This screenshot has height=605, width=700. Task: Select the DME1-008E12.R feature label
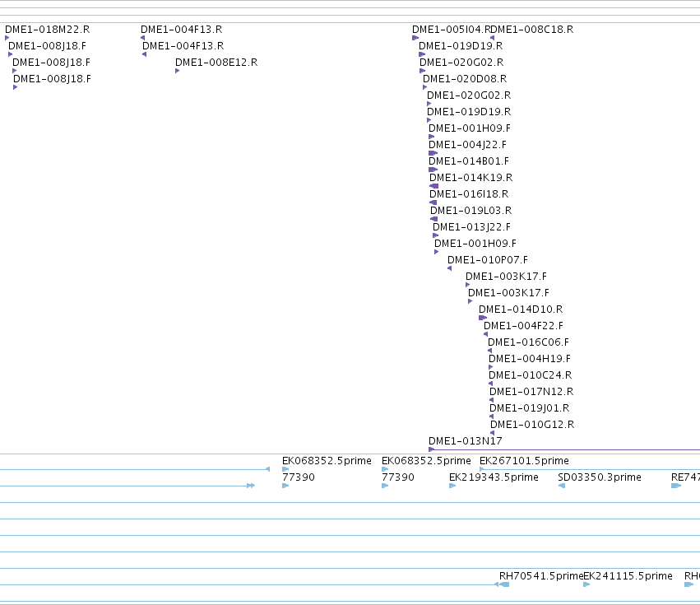pyautogui.click(x=216, y=63)
